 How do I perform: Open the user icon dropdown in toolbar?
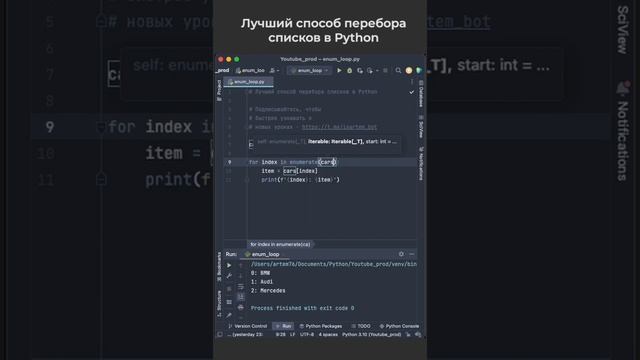coord(274,71)
